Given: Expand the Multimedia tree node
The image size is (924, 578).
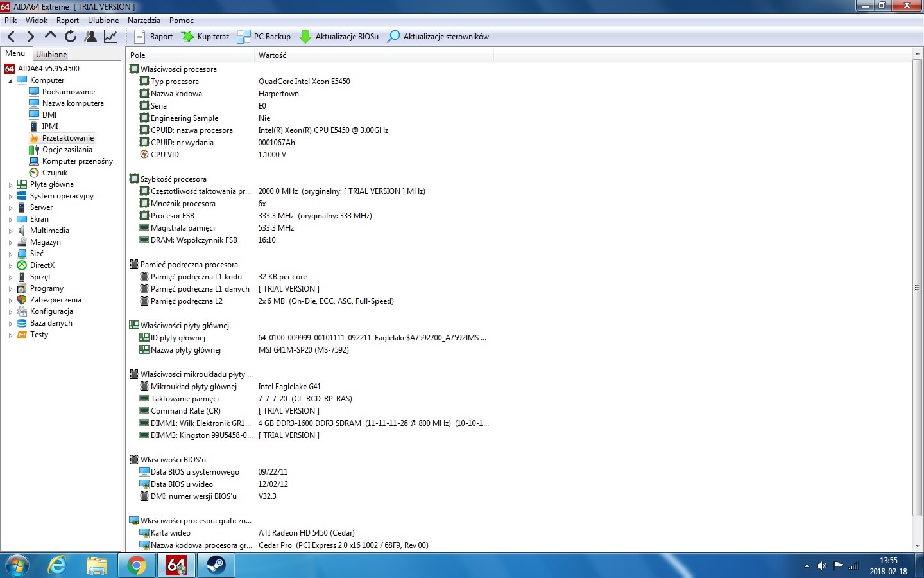Looking at the screenshot, I should coord(10,231).
